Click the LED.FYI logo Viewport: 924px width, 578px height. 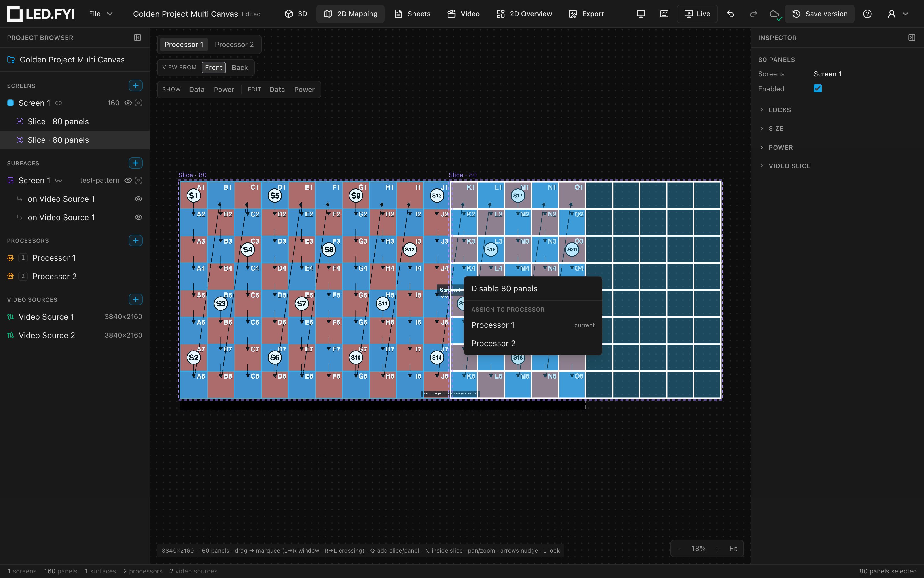tap(41, 14)
